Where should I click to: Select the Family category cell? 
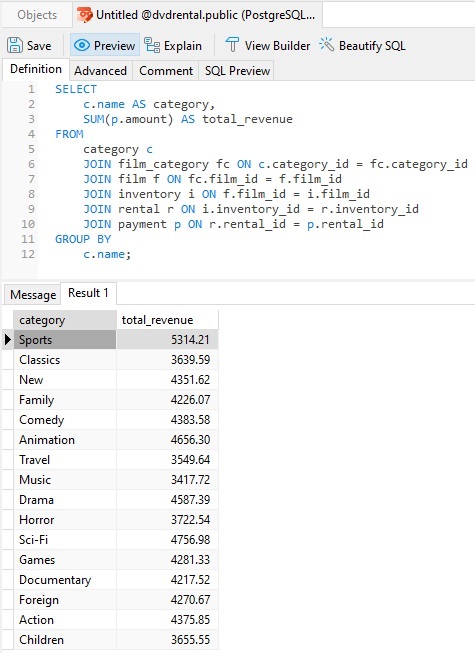click(x=65, y=399)
